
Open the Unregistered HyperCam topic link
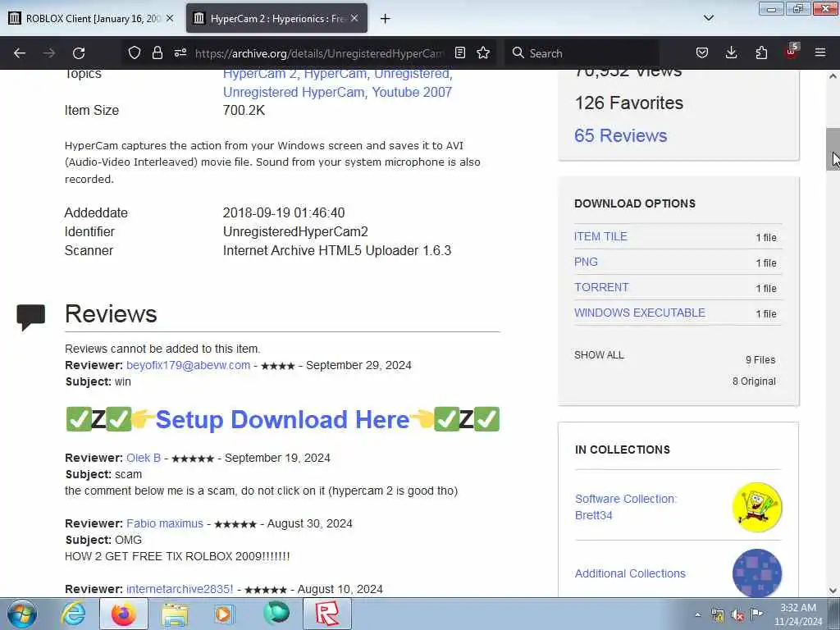[294, 92]
